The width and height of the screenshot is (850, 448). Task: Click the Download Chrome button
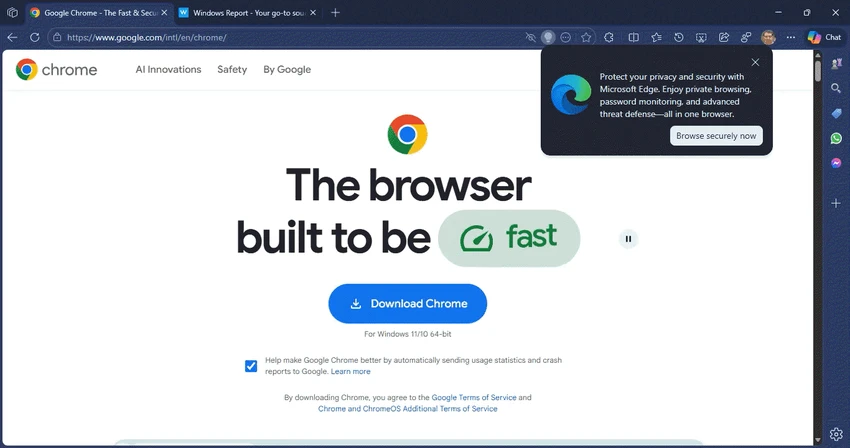[408, 304]
